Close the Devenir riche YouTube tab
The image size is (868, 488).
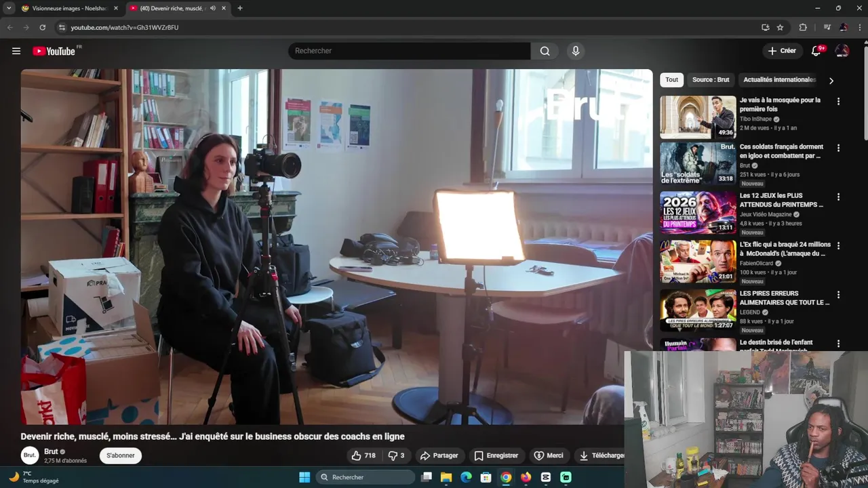(x=224, y=8)
